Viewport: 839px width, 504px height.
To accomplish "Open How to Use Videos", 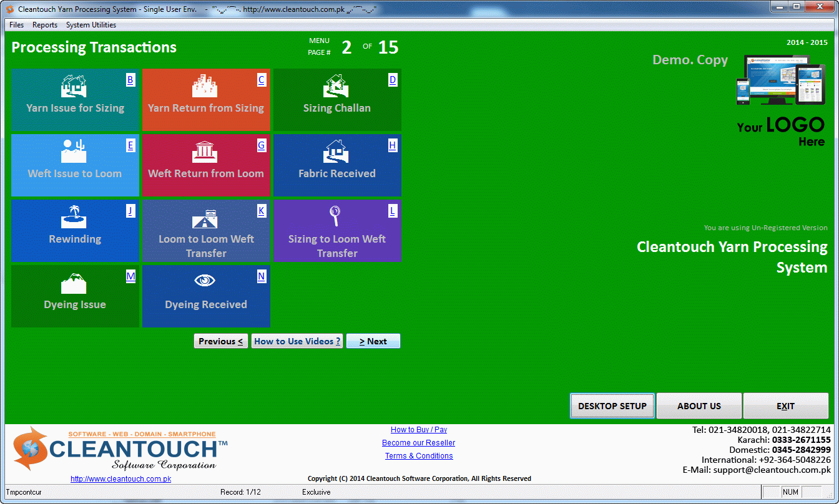I will (297, 341).
